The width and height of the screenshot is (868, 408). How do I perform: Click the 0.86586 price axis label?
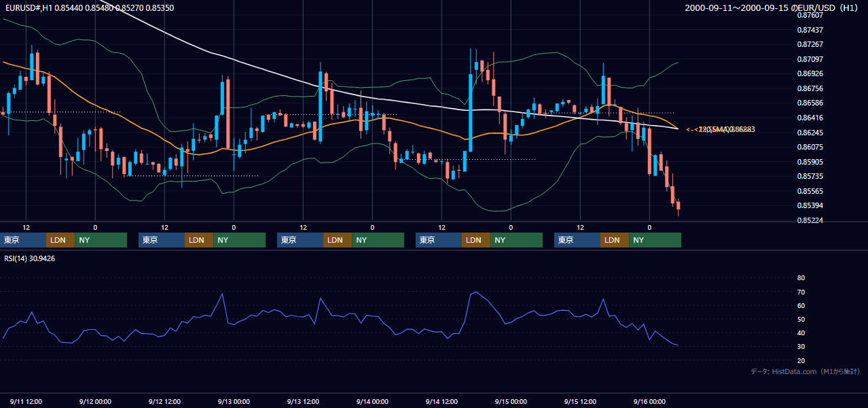(810, 103)
